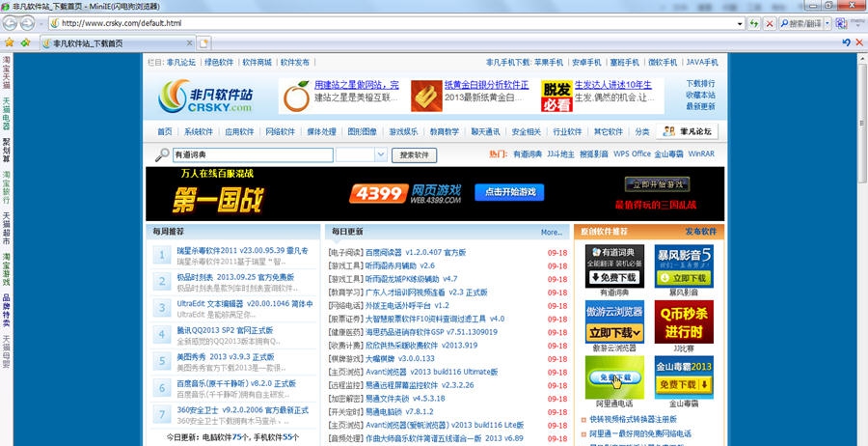Click the address bar URL field
868x446 pixels.
[x=393, y=23]
